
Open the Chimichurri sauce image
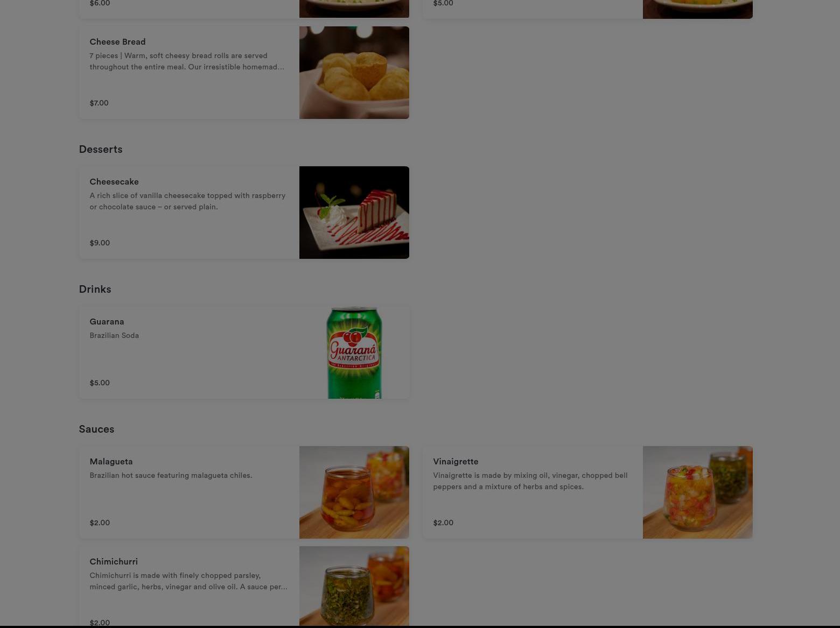354,587
